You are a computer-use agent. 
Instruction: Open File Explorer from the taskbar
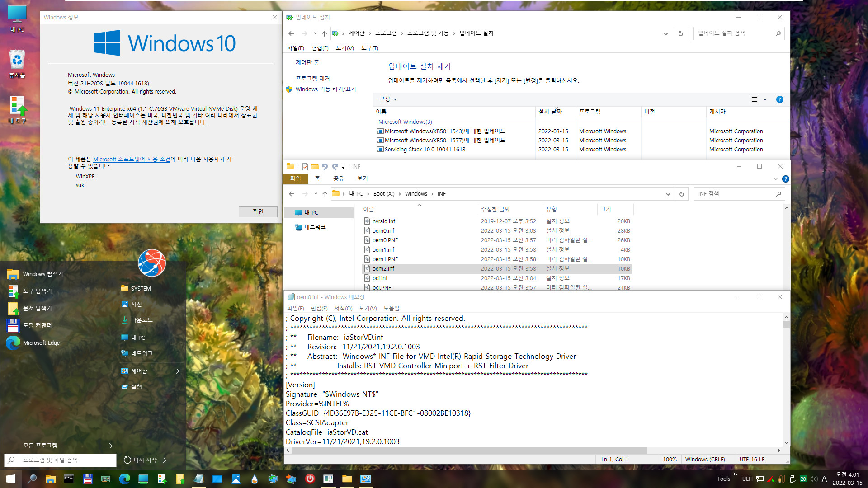coord(50,479)
